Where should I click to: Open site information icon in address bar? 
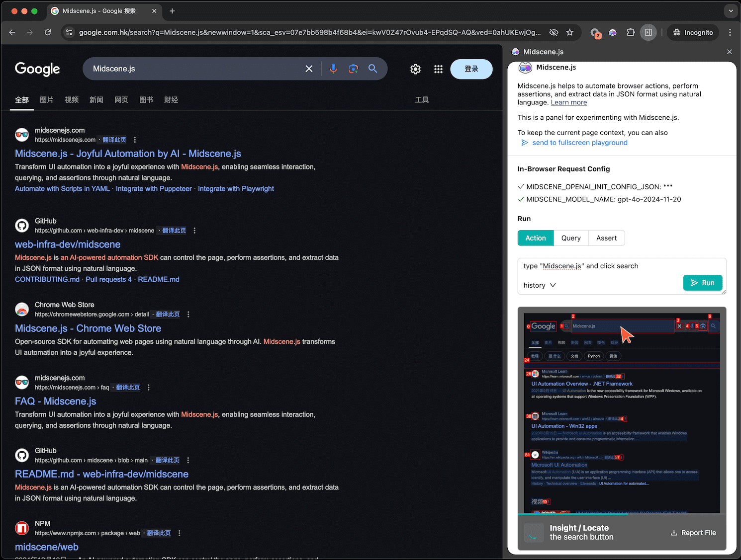point(69,32)
